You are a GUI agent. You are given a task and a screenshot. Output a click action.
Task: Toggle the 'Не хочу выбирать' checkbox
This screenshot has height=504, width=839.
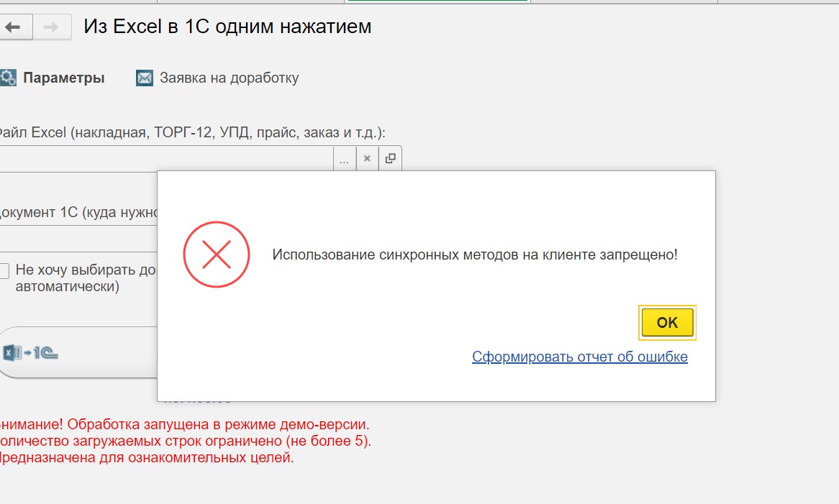click(4, 270)
